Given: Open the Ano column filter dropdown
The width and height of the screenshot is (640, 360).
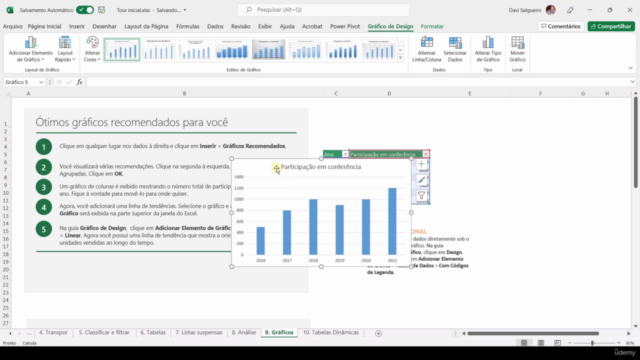Looking at the screenshot, I should 345,154.
